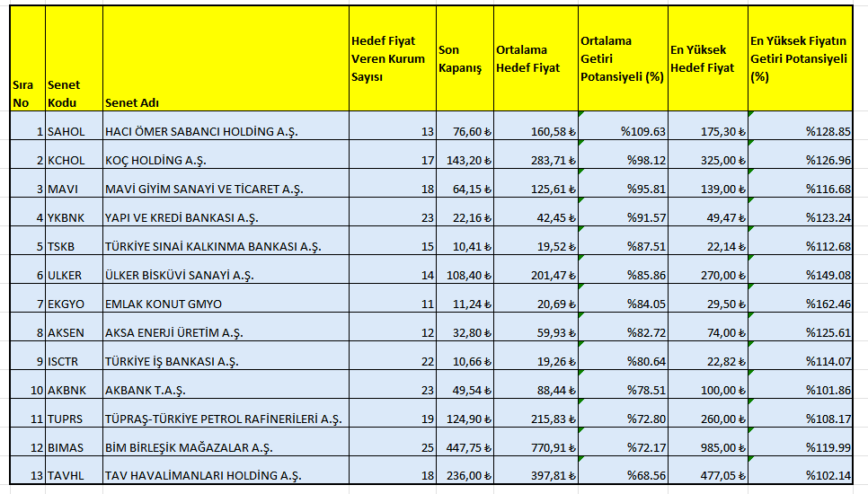Viewport: 868px width, 494px height.
Task: Click the AKSEN code cell
Action: click(x=75, y=327)
